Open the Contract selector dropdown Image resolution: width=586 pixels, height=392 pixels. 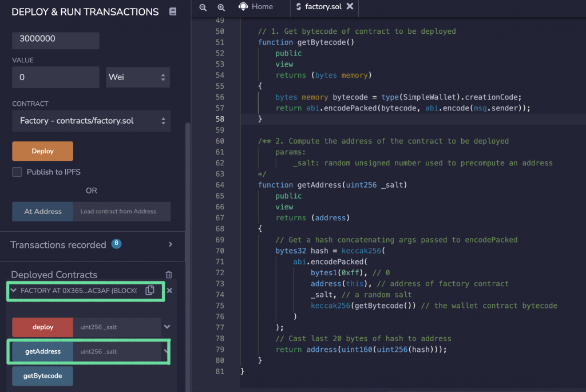point(92,121)
